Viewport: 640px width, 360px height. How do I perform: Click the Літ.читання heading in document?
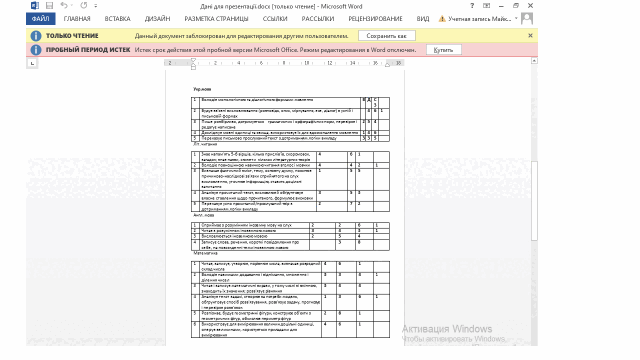205,144
